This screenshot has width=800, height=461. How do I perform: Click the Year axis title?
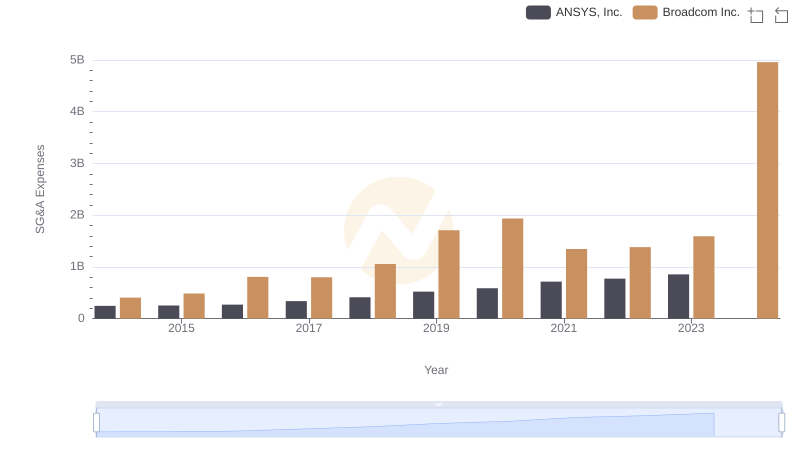coord(436,370)
